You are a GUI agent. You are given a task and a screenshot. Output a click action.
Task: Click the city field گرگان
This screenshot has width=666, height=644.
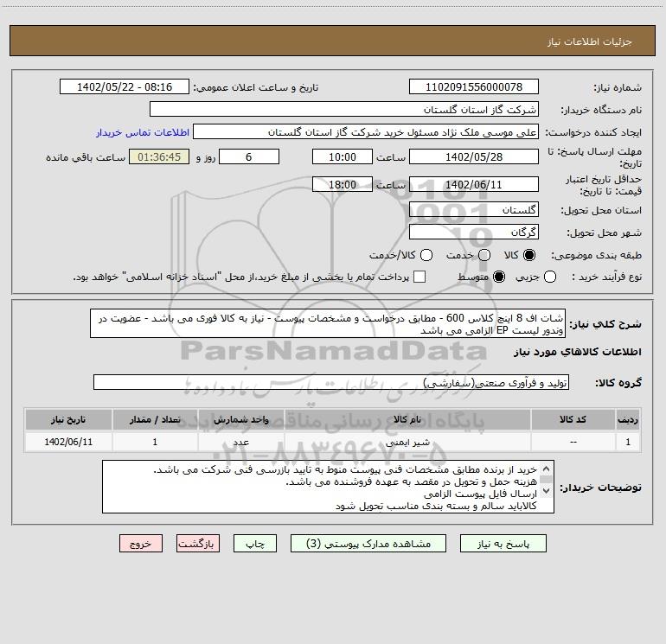click(x=474, y=232)
